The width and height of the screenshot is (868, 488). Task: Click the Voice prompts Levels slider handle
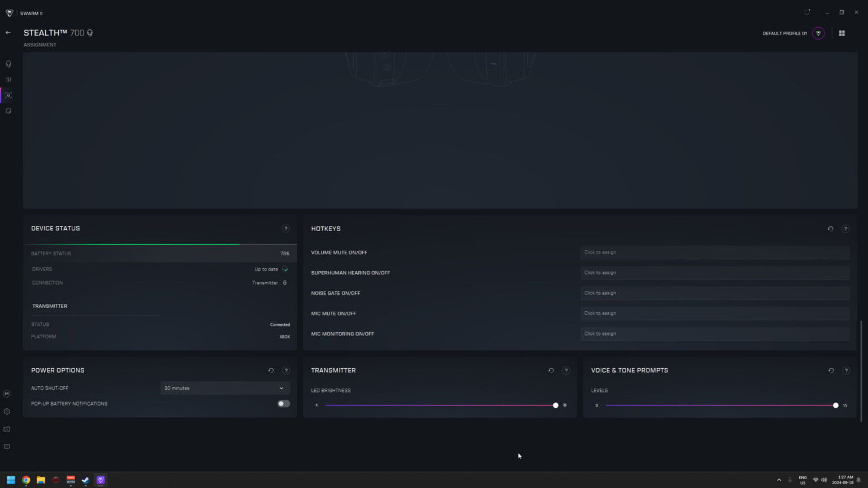point(835,406)
